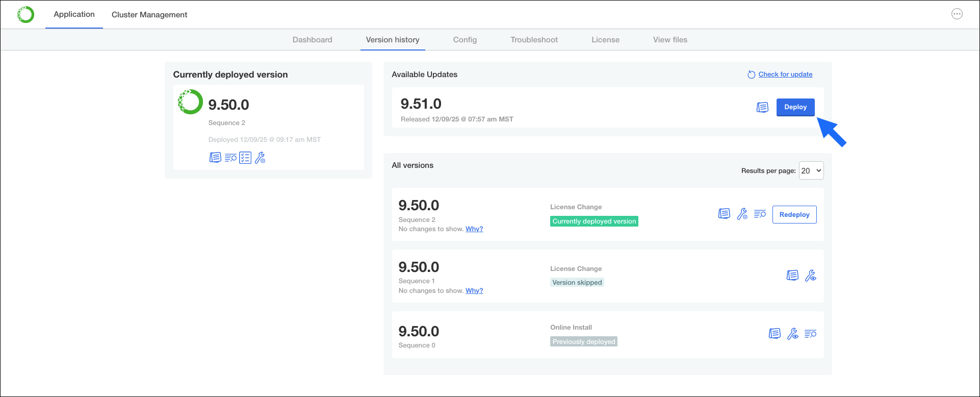Open the Troubleshoot tab
Viewport: 980px width, 397px height.
pyautogui.click(x=534, y=40)
